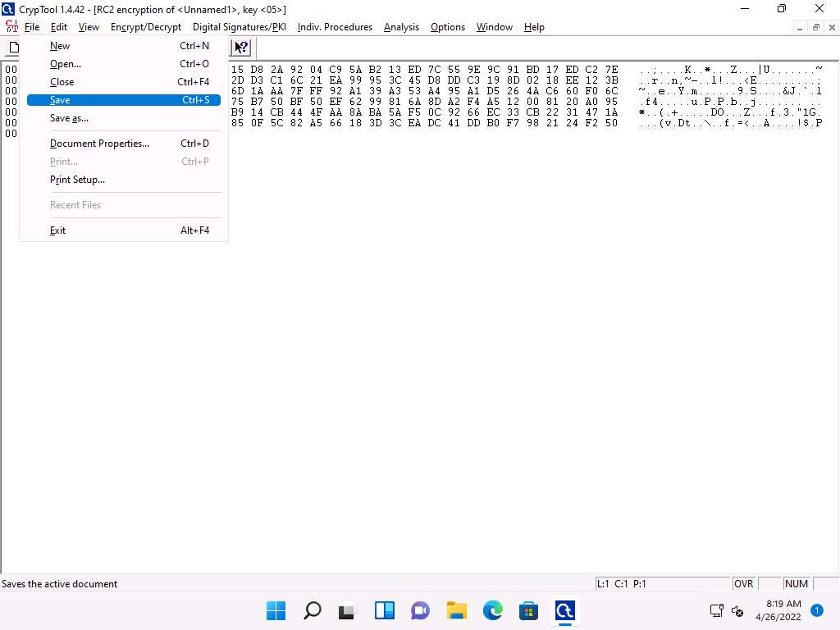Open the Microsoft Store taskbar icon
Viewport: 840px width, 630px height.
click(528, 610)
